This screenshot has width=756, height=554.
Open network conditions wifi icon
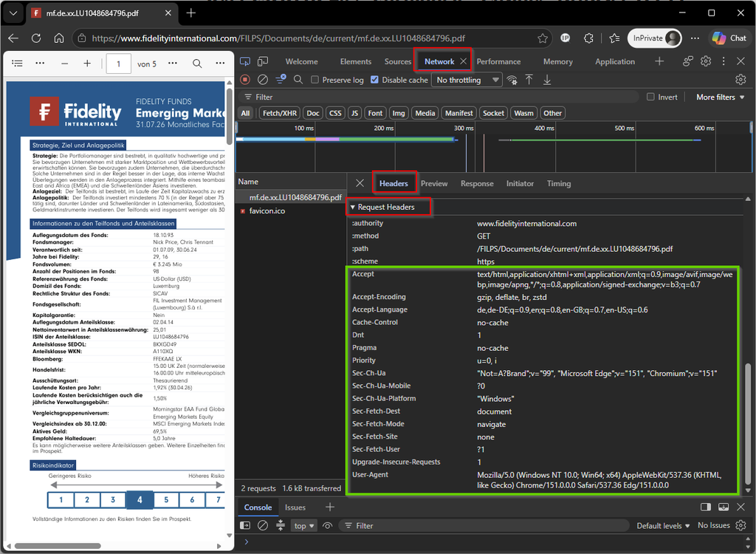click(512, 80)
